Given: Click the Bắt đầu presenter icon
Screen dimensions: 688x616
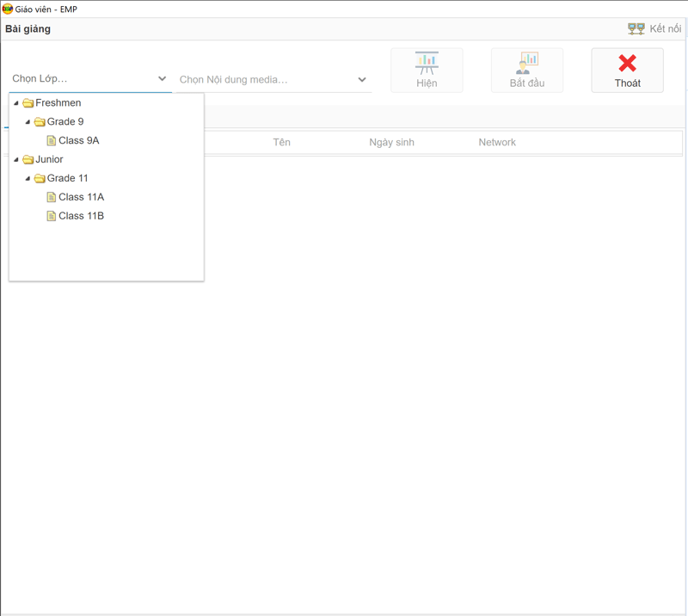Looking at the screenshot, I should point(527,63).
